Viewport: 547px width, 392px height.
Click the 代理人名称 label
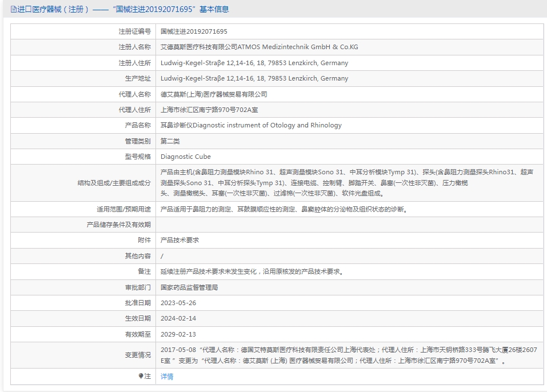[x=135, y=94]
